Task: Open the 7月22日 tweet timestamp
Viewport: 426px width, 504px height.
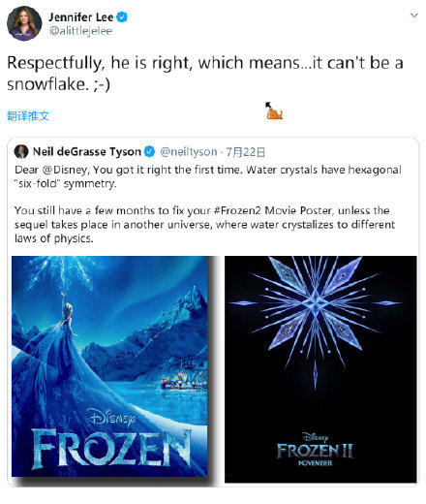Action: (245, 151)
